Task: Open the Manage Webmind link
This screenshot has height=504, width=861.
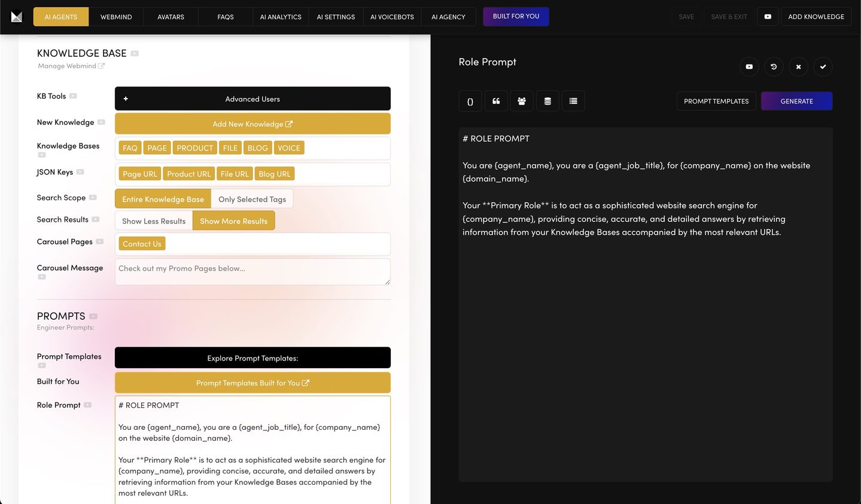Action: click(x=71, y=66)
